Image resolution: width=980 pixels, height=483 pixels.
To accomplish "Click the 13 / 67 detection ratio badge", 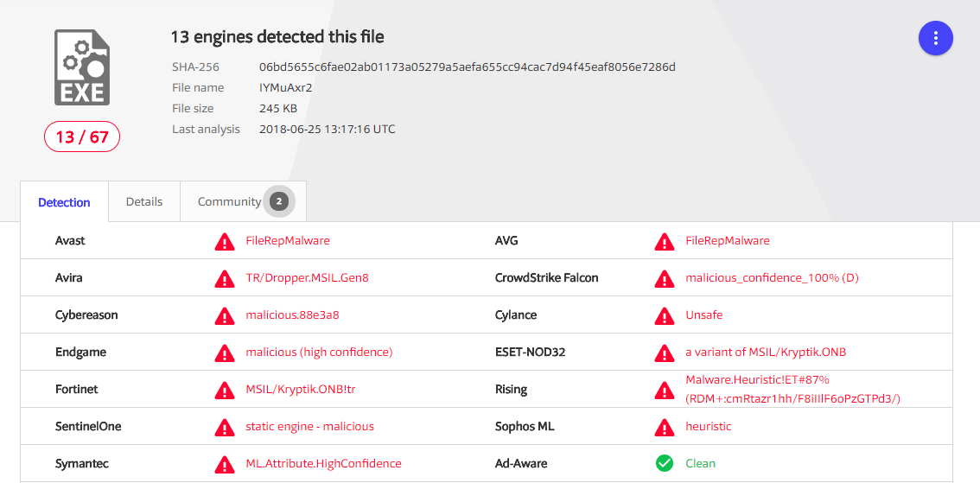I will (82, 137).
